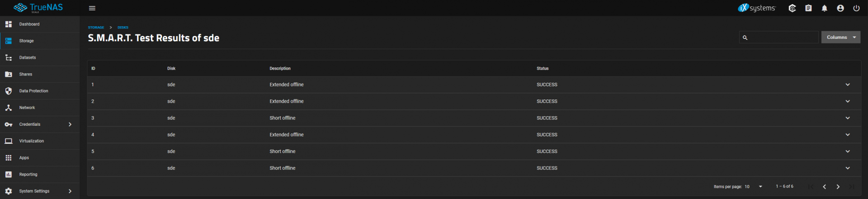
Task: Click the STORAGE breadcrumb link
Action: tap(96, 28)
